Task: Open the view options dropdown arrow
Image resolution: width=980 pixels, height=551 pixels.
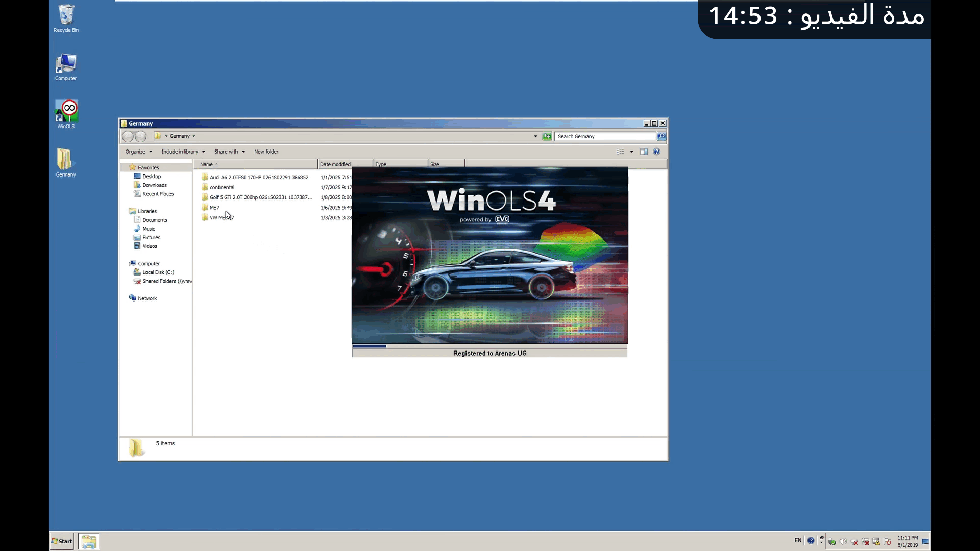Action: click(x=631, y=152)
